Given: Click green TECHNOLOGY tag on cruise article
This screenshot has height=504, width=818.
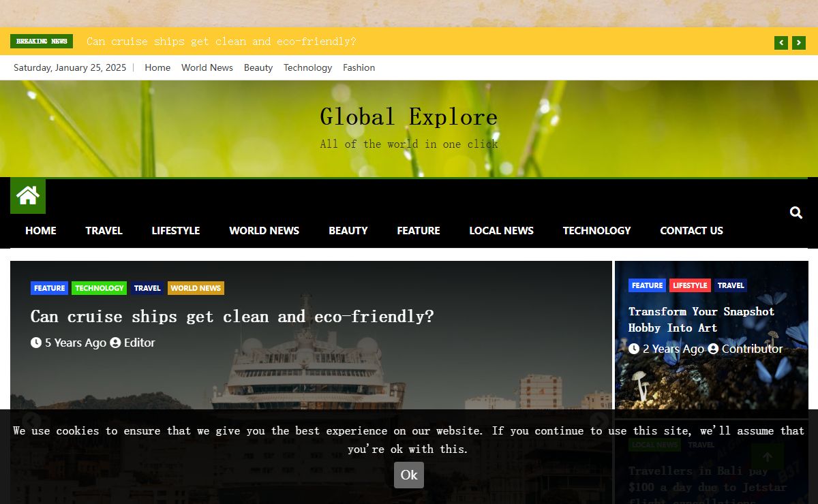Looking at the screenshot, I should pyautogui.click(x=100, y=288).
